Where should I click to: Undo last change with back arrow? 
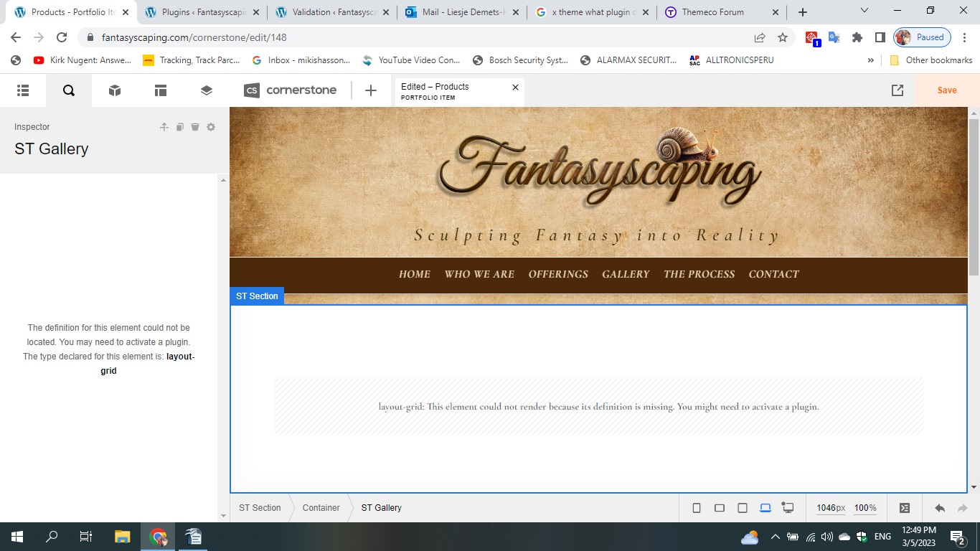tap(940, 508)
